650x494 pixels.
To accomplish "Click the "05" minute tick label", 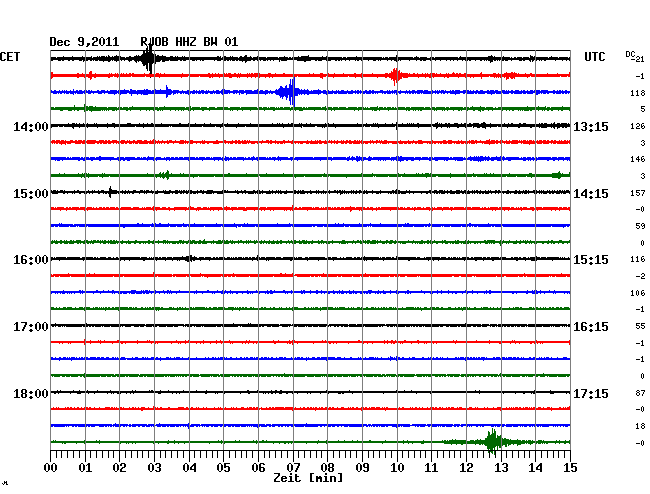I will click(223, 468).
